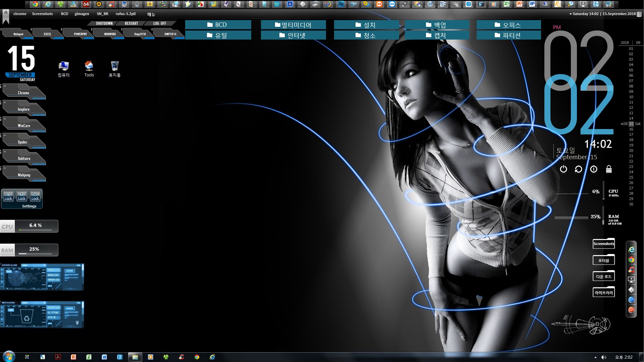The width and height of the screenshot is (644, 362).
Task: Click the shutdown power icon under the clock
Action: coord(563,169)
